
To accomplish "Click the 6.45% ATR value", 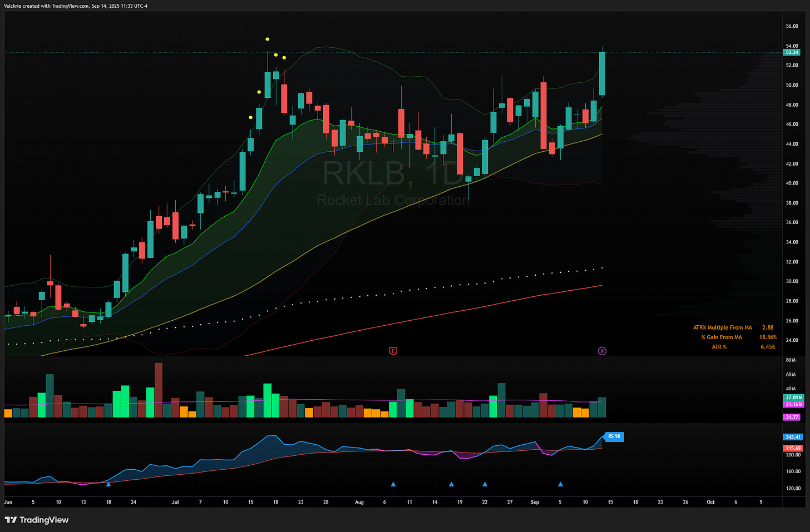I will click(768, 347).
